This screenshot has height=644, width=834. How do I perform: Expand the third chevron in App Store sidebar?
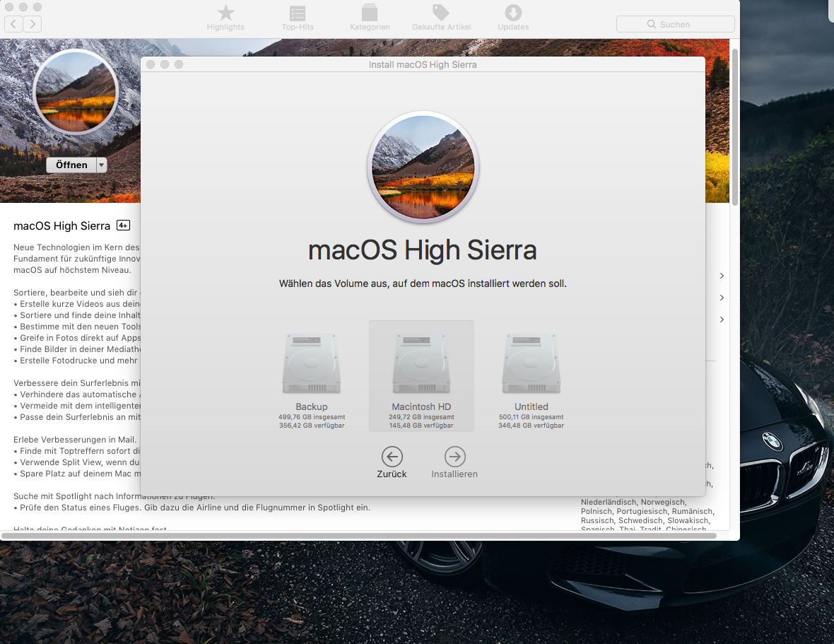pyautogui.click(x=722, y=319)
